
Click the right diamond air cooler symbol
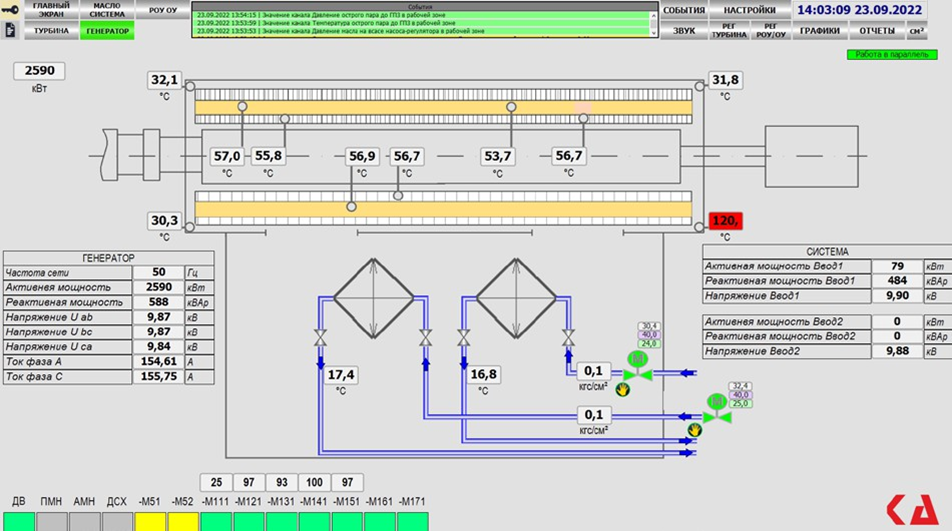pyautogui.click(x=516, y=299)
